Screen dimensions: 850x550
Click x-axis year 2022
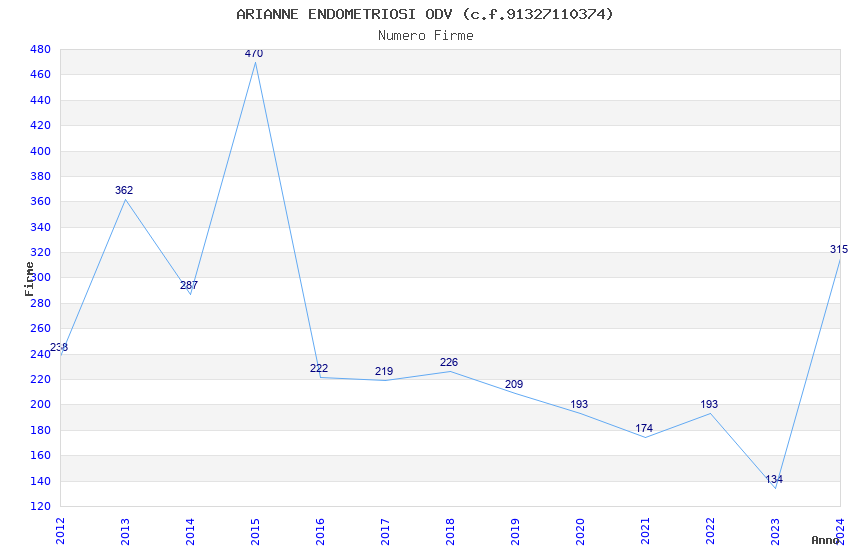coord(711,531)
